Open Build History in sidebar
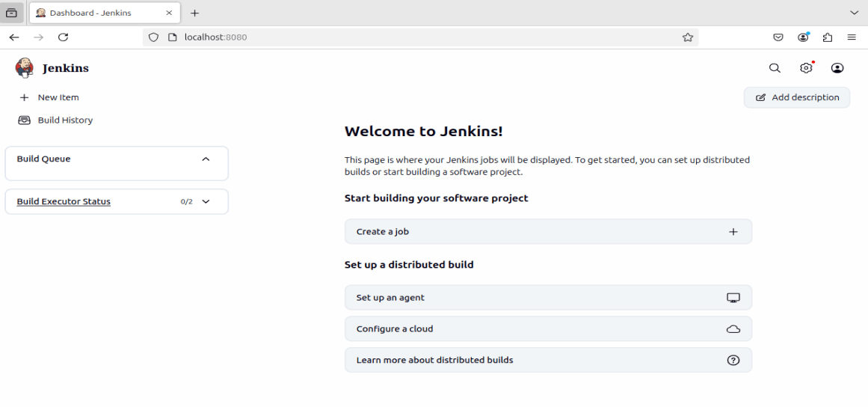This screenshot has width=868, height=407. pos(65,120)
